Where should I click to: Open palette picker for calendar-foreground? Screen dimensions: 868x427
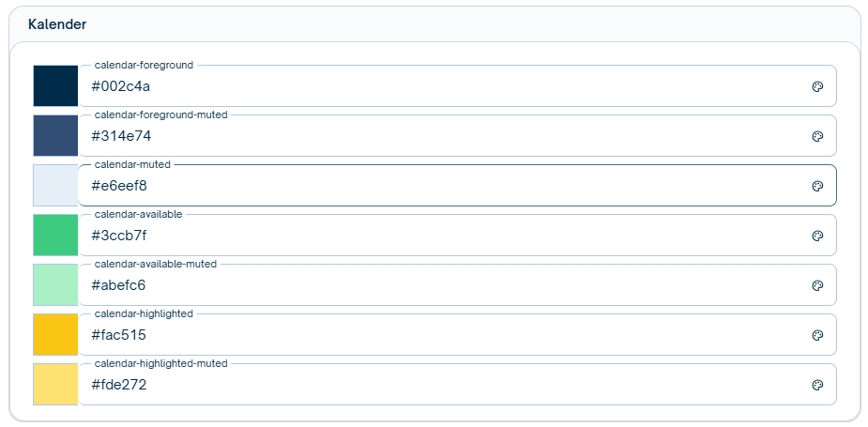pyautogui.click(x=817, y=86)
